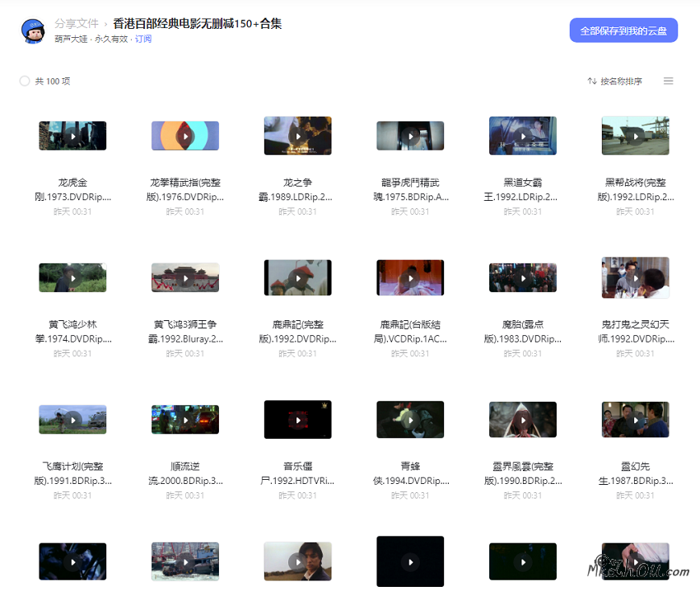Click the sort direction arrows icon
The height and width of the screenshot is (591, 700).
click(x=591, y=81)
